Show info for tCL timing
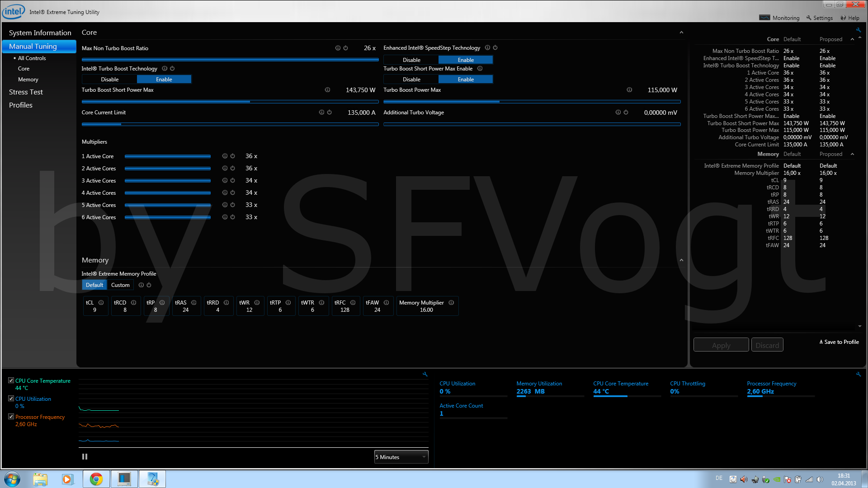The height and width of the screenshot is (488, 868). [x=101, y=303]
